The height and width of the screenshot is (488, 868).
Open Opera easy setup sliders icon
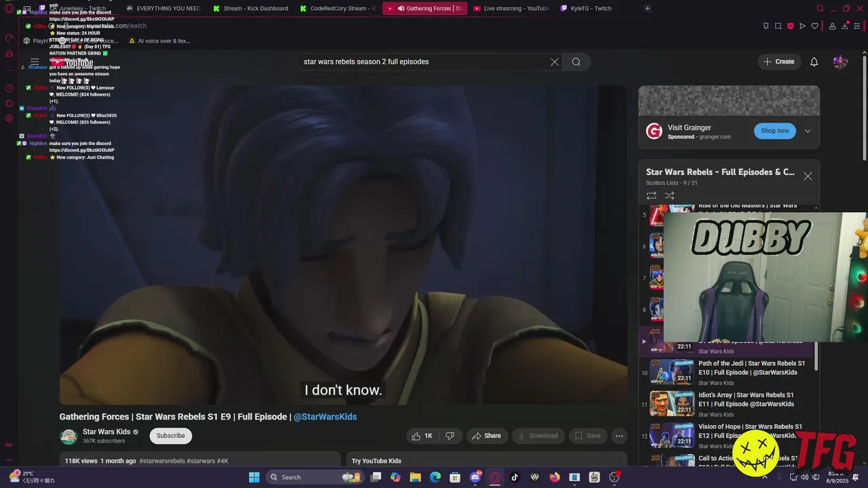click(857, 26)
